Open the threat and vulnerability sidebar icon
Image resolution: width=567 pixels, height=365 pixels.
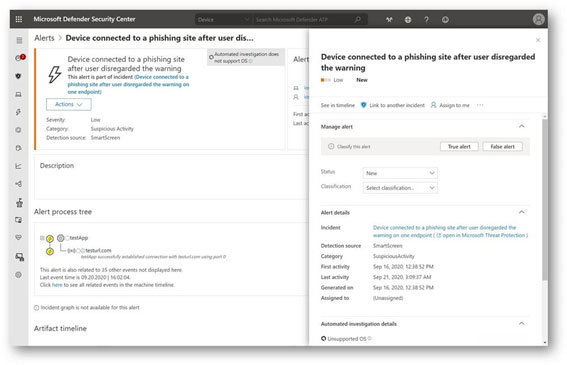tap(19, 202)
